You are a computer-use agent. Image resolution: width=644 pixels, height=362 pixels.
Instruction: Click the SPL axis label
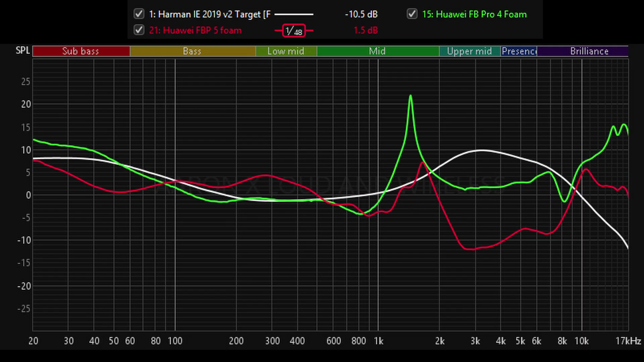23,51
